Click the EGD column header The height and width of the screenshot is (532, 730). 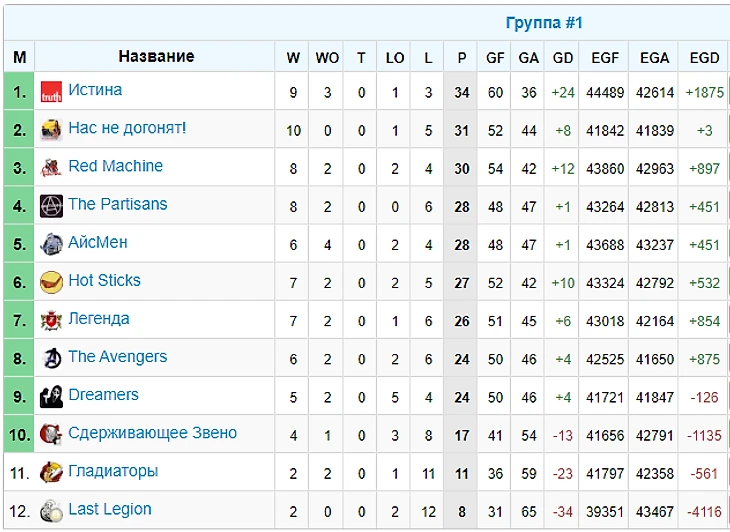[704, 58]
